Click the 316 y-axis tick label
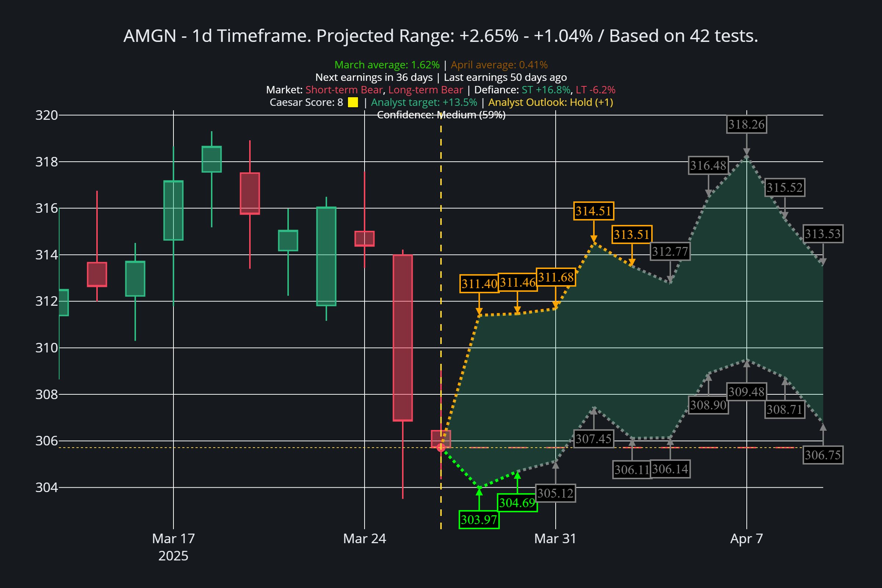 tap(47, 208)
